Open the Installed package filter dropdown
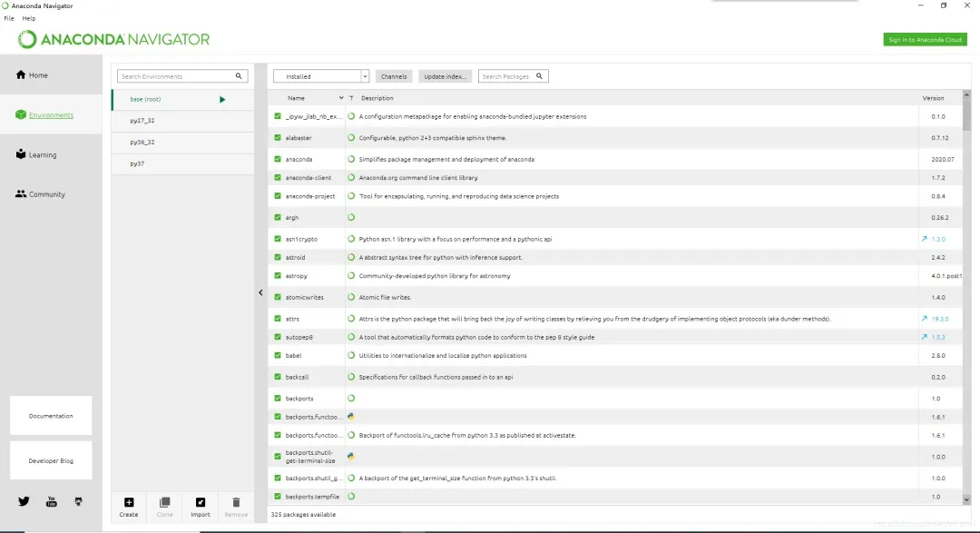 pyautogui.click(x=321, y=76)
